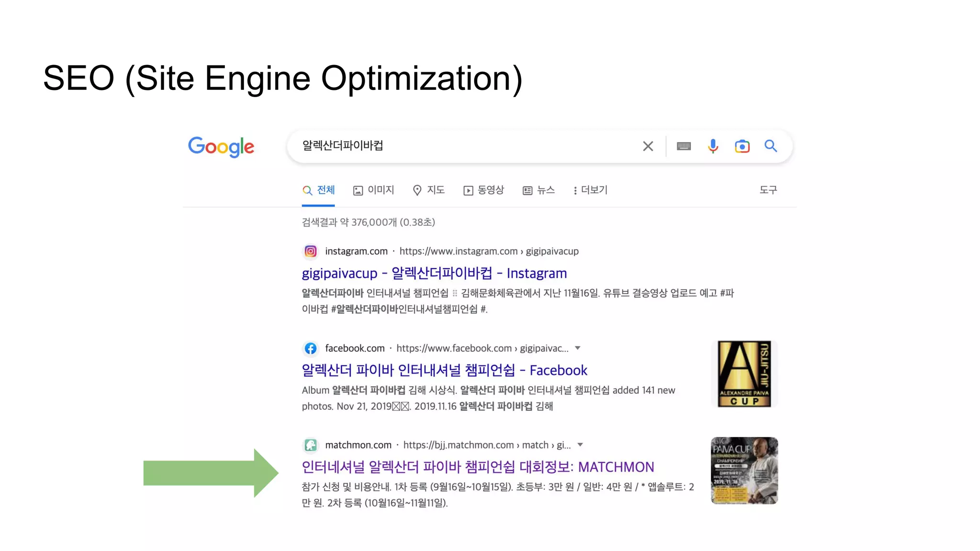
Task: Open the gigipaivacup Instagram result link
Action: click(434, 273)
